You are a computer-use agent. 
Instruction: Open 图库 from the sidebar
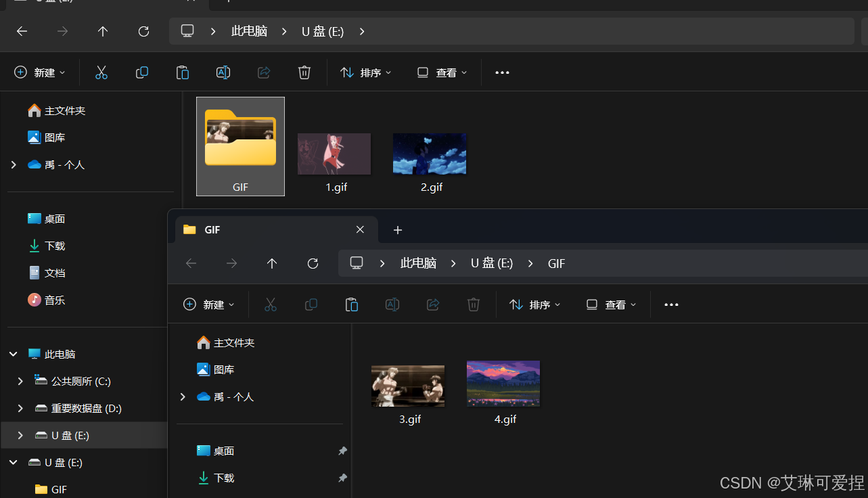pyautogui.click(x=53, y=137)
